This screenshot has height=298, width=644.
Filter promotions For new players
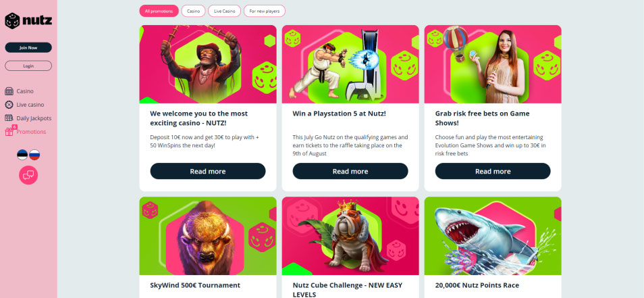pos(265,11)
